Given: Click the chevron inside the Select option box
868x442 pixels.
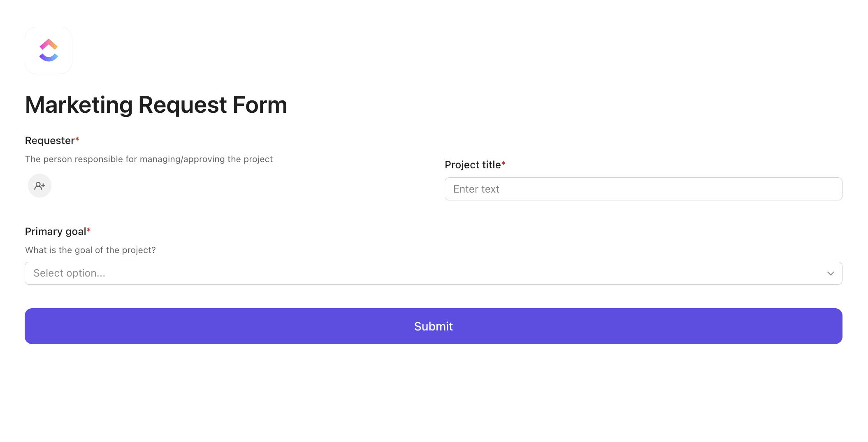Looking at the screenshot, I should [x=830, y=273].
